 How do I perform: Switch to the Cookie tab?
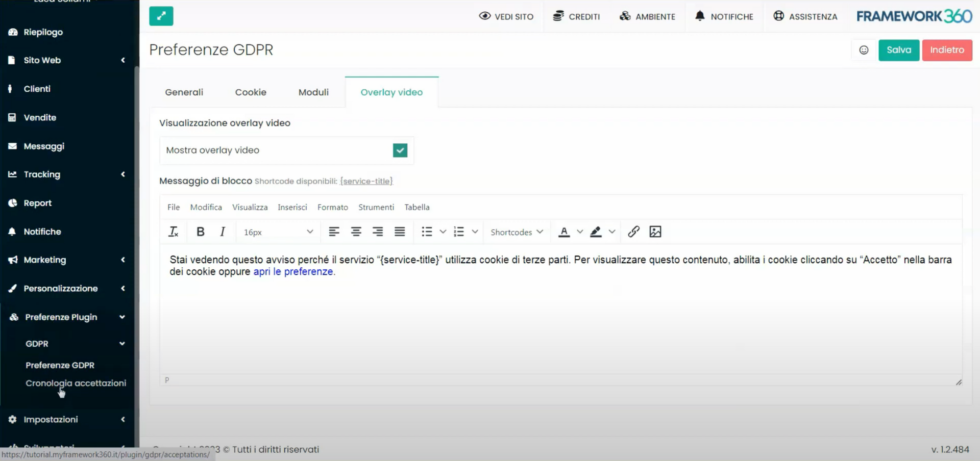coord(251,92)
